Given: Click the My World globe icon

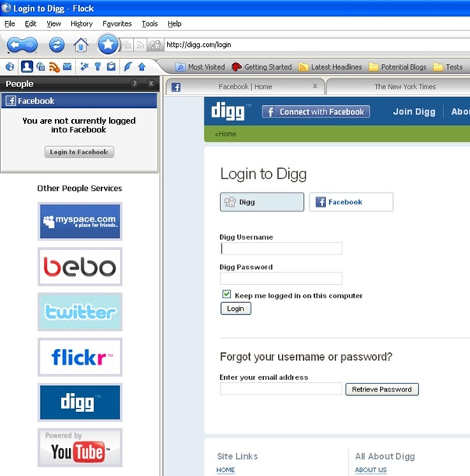Looking at the screenshot, I should coord(10,67).
